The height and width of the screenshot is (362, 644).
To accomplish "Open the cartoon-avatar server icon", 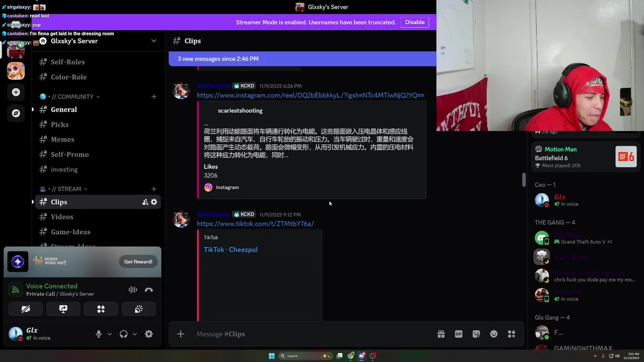I will click(16, 71).
